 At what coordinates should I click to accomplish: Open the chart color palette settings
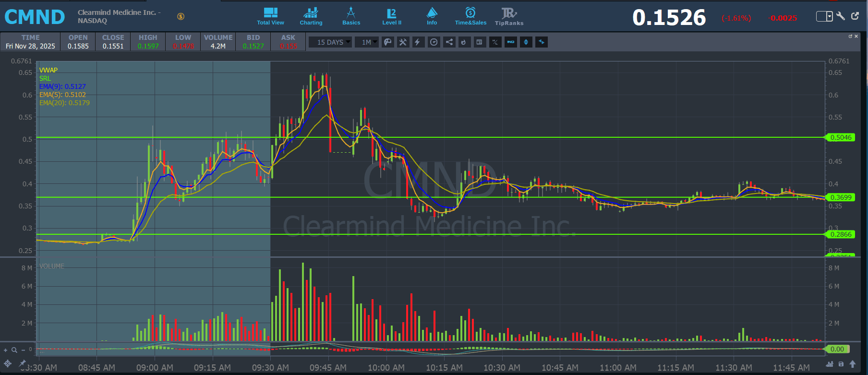[388, 42]
